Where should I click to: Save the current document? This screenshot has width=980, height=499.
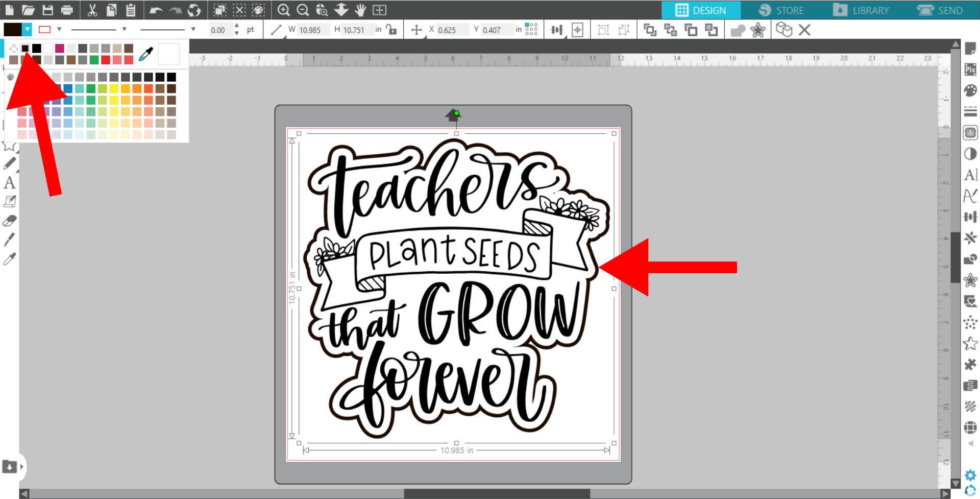point(48,9)
